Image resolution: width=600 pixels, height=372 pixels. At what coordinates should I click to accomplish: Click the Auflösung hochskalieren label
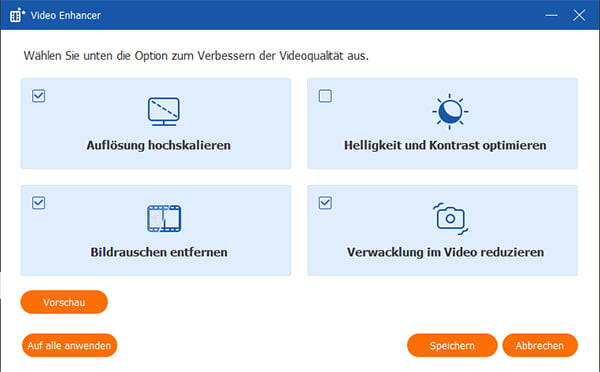pyautogui.click(x=158, y=145)
